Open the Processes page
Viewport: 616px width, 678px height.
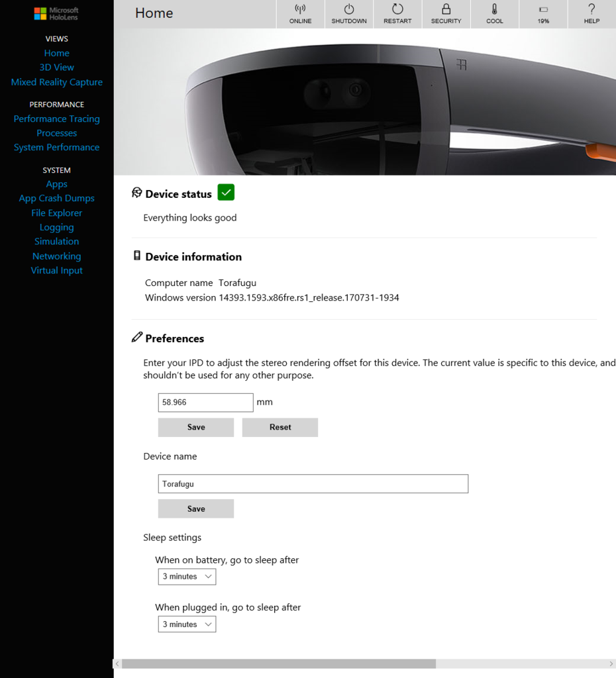click(x=57, y=133)
